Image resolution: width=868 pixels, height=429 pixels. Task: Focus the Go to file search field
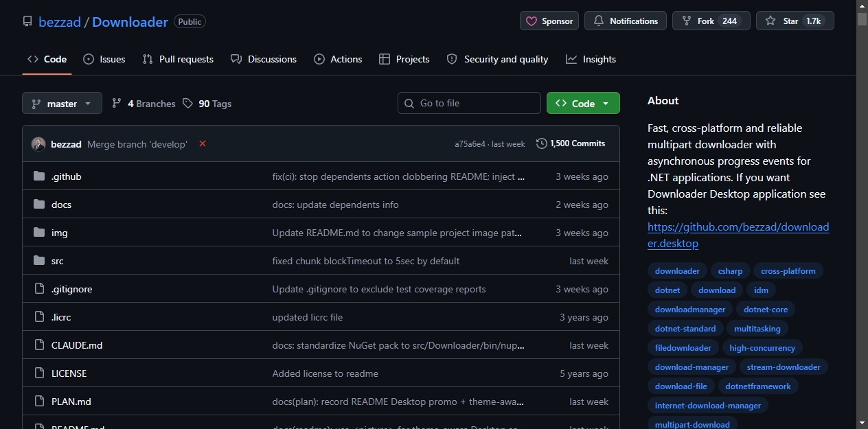pyautogui.click(x=469, y=103)
